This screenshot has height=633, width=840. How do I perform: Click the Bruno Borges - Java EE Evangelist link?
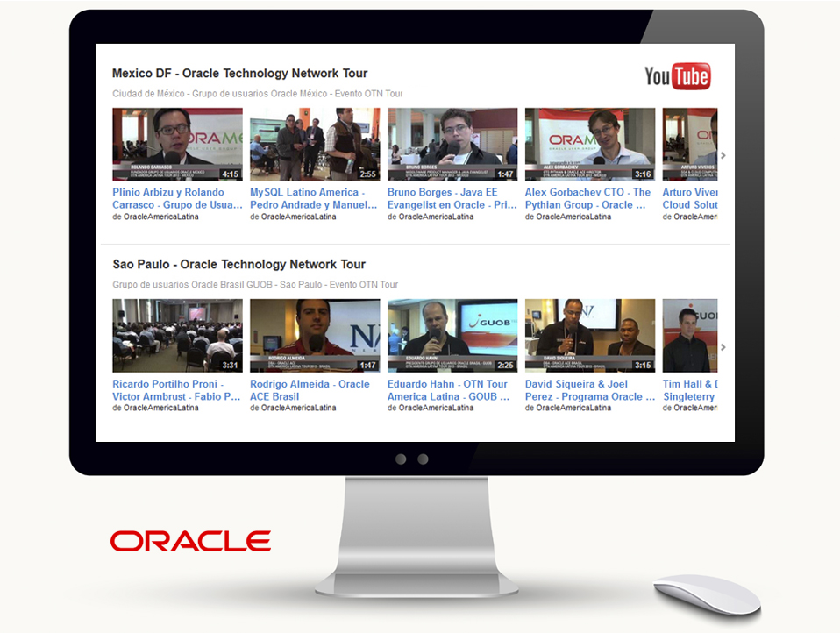(x=452, y=199)
